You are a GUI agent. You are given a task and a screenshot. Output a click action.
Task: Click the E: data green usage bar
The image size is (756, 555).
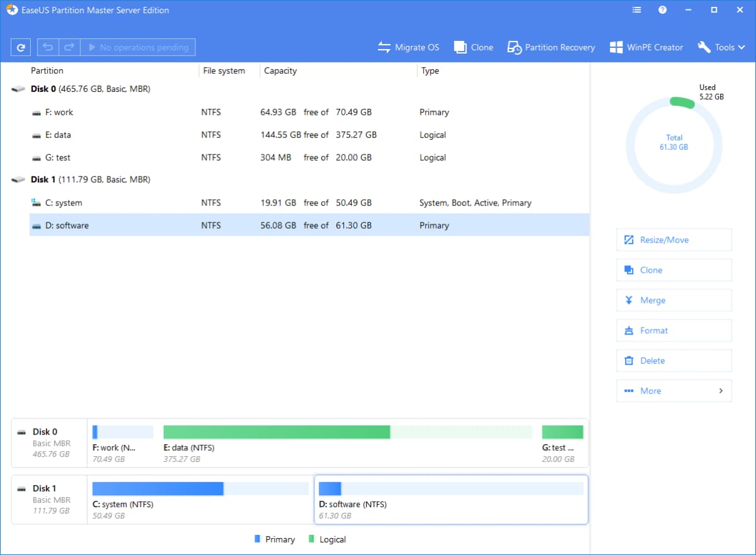277,432
